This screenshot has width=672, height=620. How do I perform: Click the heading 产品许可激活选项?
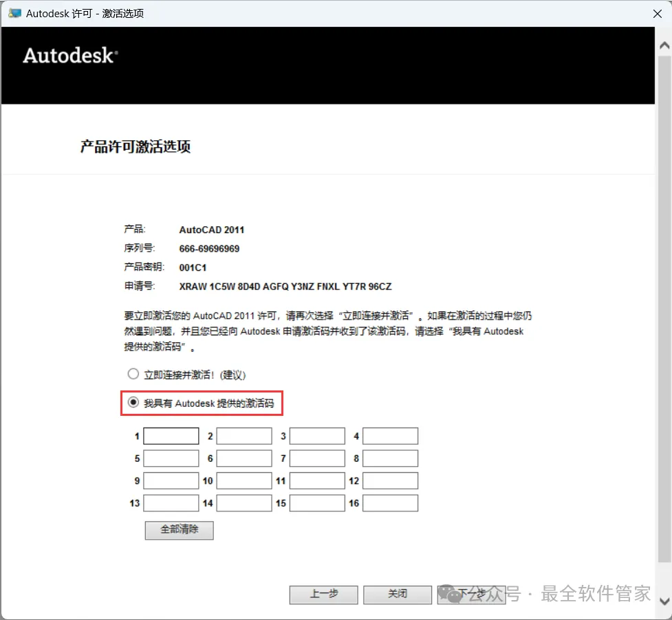[136, 146]
